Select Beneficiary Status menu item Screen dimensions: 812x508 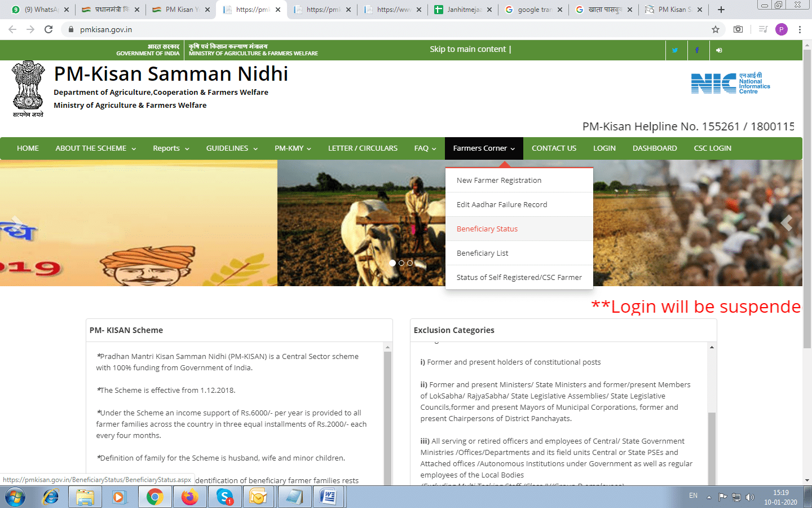coord(519,229)
